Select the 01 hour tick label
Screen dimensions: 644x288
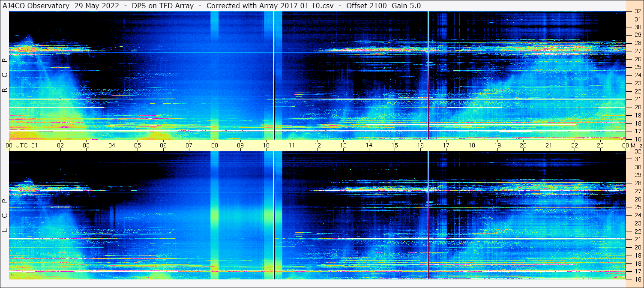pyautogui.click(x=35, y=145)
